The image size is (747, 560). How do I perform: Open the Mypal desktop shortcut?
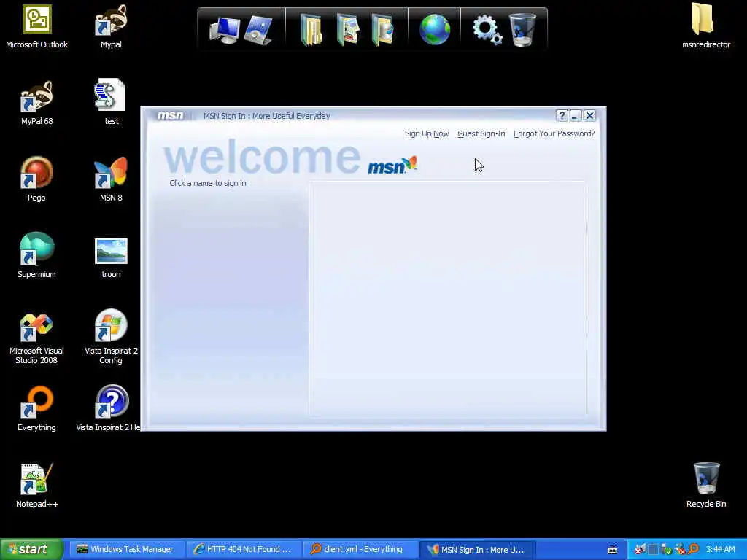111,27
